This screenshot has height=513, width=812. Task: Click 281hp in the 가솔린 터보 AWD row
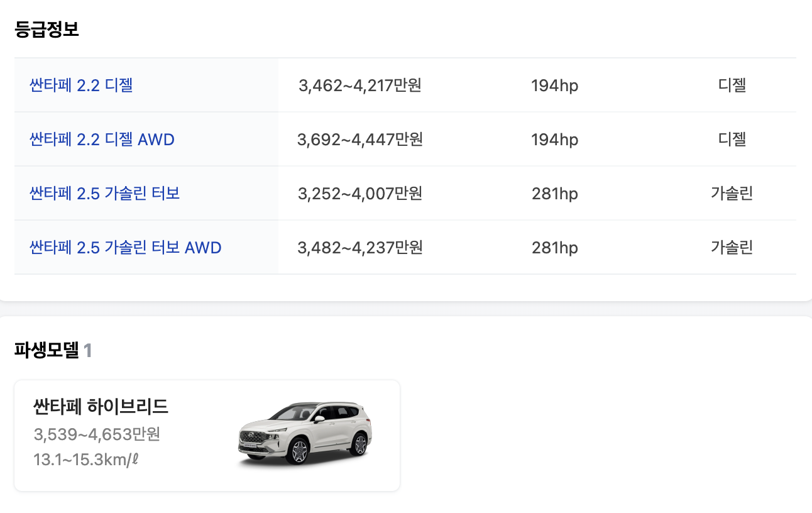(555, 248)
